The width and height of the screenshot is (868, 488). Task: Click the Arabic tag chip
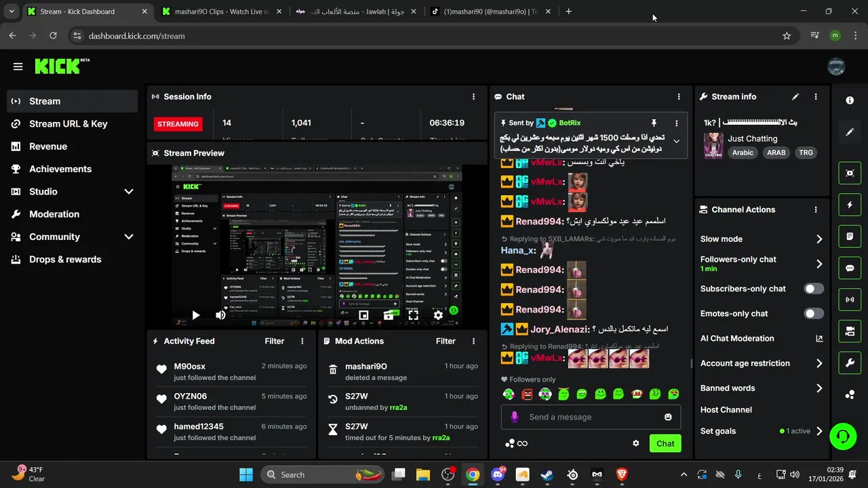pos(743,152)
